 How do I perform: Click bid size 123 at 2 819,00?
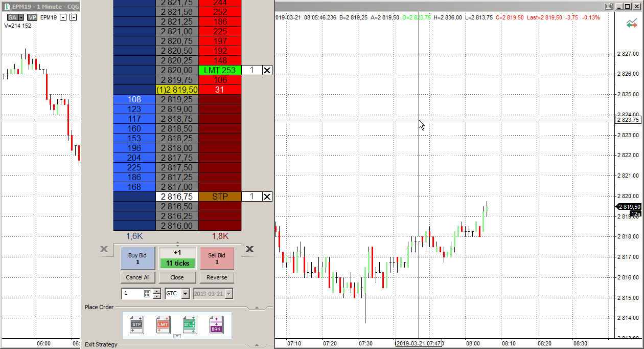pos(134,109)
